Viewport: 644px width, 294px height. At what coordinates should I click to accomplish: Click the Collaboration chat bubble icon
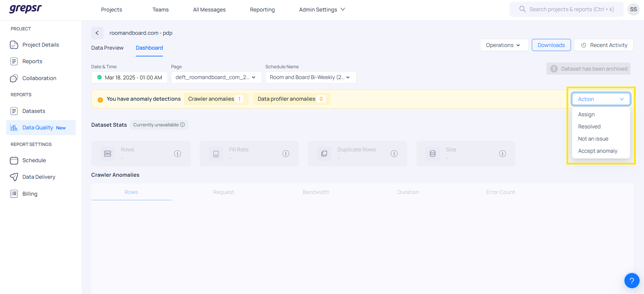14,78
